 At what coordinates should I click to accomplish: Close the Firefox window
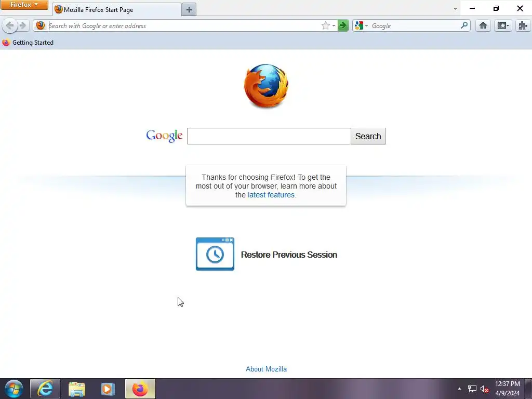click(520, 8)
